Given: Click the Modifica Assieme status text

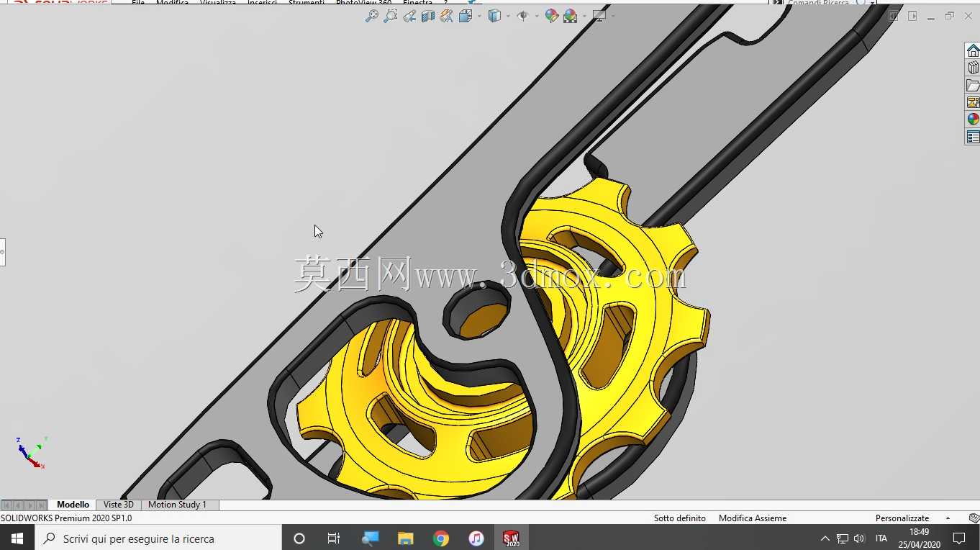Looking at the screenshot, I should [x=753, y=518].
